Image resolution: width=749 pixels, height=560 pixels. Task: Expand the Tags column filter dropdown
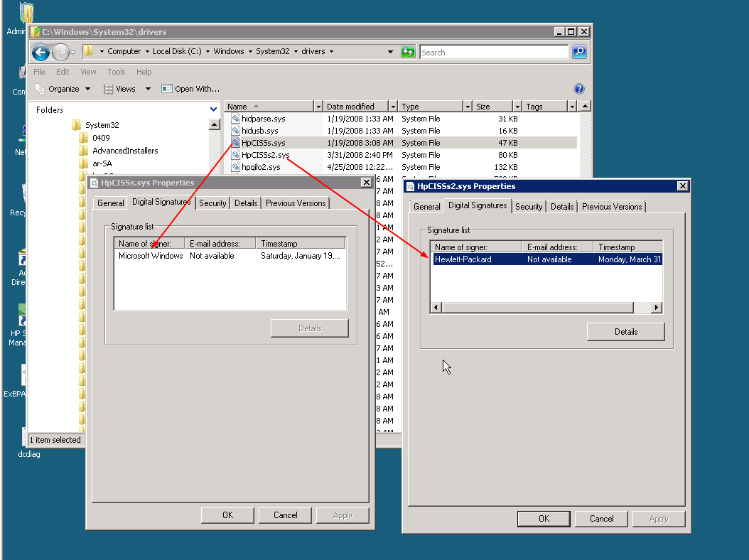pyautogui.click(x=572, y=107)
